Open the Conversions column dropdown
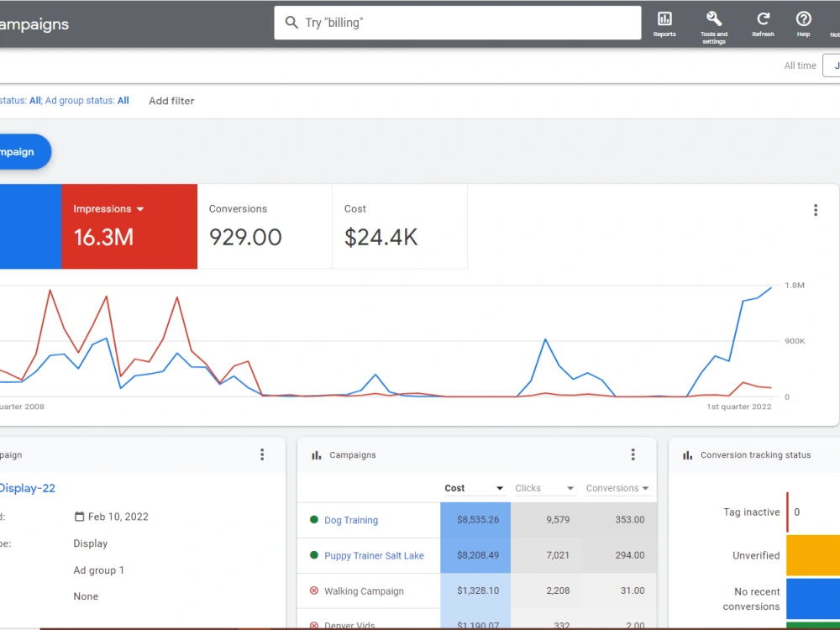The height and width of the screenshot is (630, 840). (x=645, y=488)
